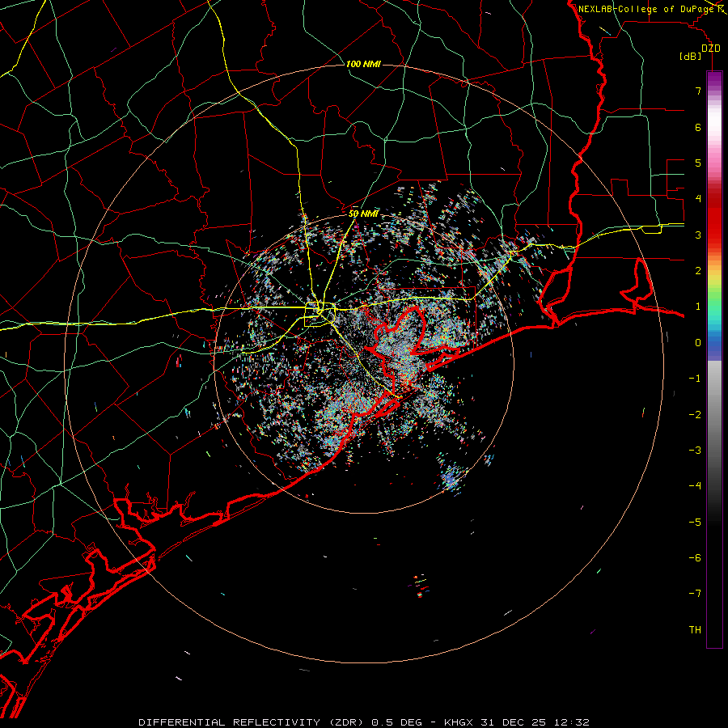This screenshot has height=728, width=728.
Task: Click the -5 dB tick label on legend
Action: pos(695,523)
